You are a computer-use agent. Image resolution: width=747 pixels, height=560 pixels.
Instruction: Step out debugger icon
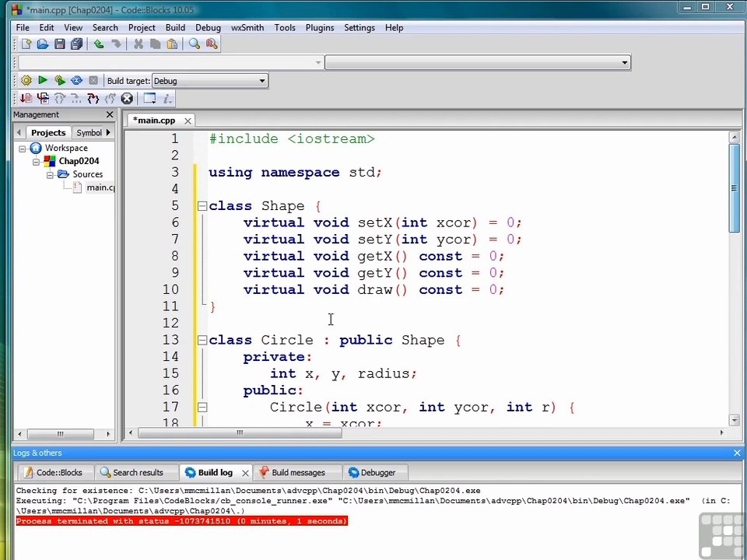tap(110, 99)
